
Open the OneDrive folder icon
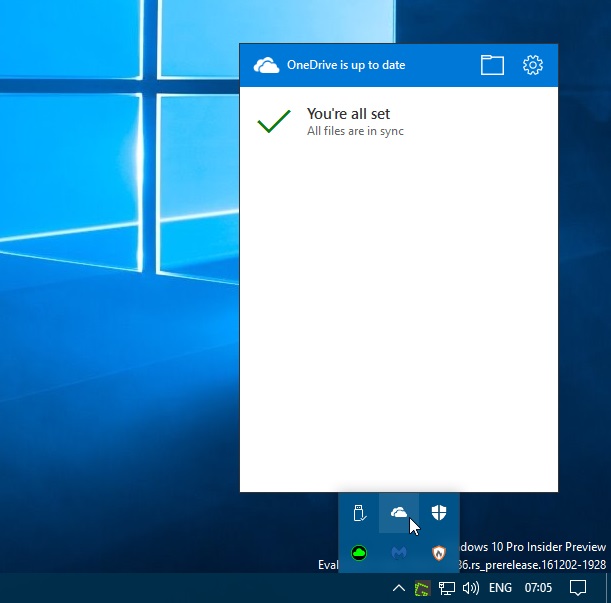tap(492, 65)
